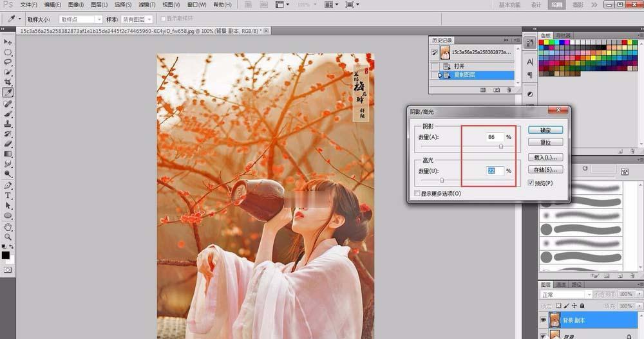Viewport: 644px width, 339px height.
Task: Enable 显示更多选项(O) checkbox
Action: [x=417, y=193]
